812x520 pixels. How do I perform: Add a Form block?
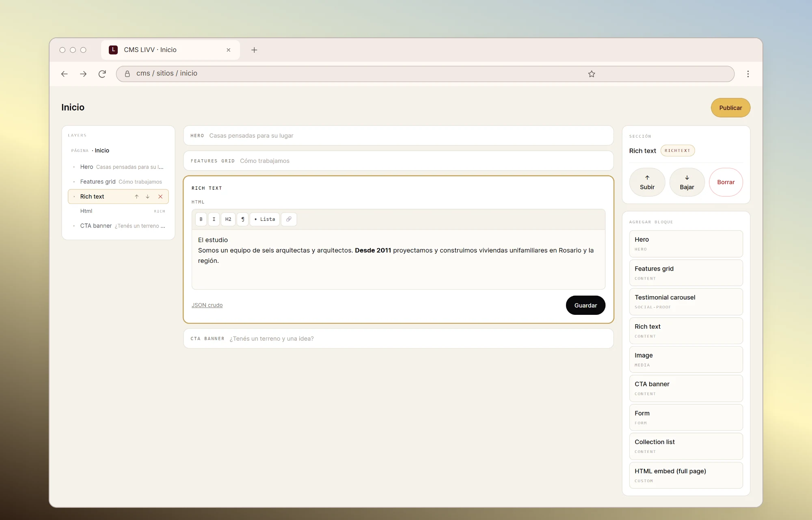click(686, 417)
